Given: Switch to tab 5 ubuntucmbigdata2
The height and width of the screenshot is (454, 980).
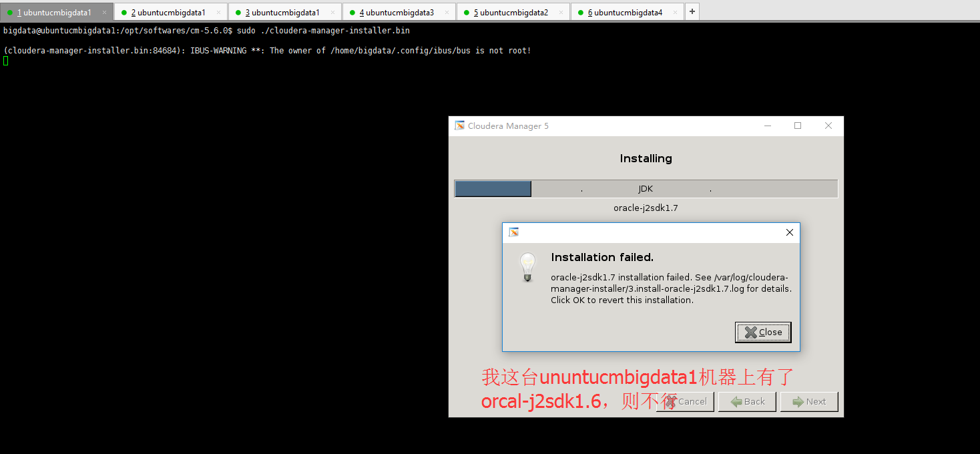Looking at the screenshot, I should pos(513,12).
